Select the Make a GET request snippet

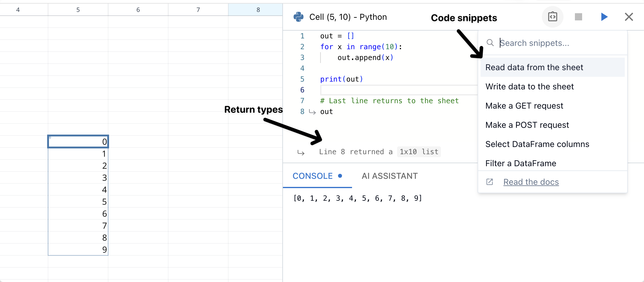click(524, 106)
